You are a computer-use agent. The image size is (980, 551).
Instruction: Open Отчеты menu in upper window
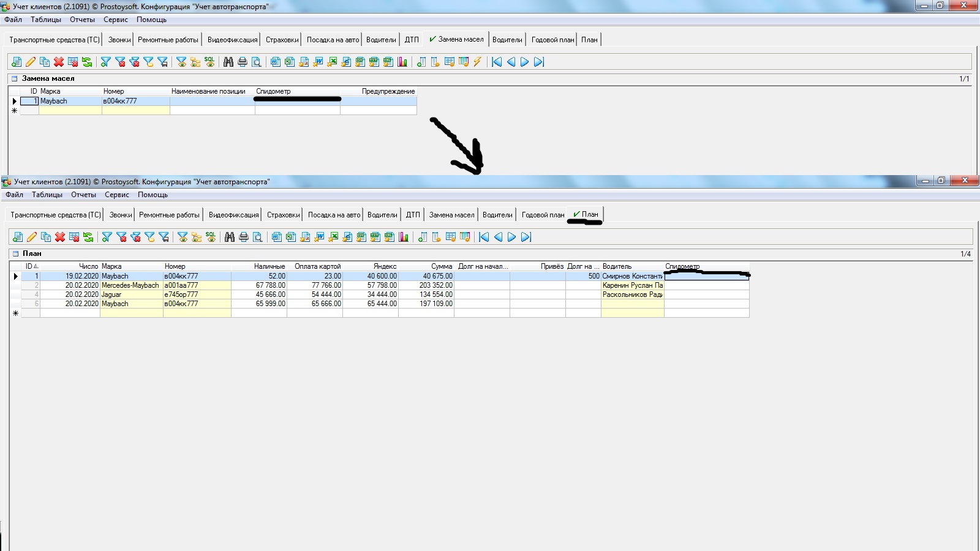point(82,20)
